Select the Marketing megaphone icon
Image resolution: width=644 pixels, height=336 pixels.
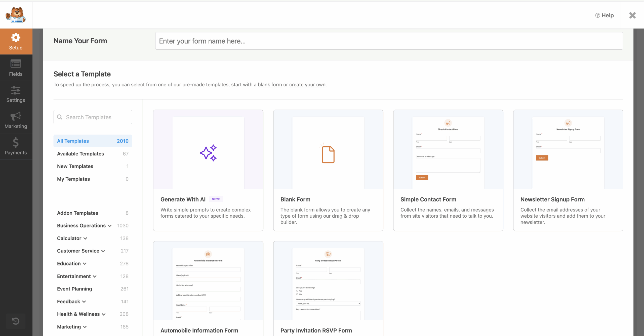coord(16,116)
